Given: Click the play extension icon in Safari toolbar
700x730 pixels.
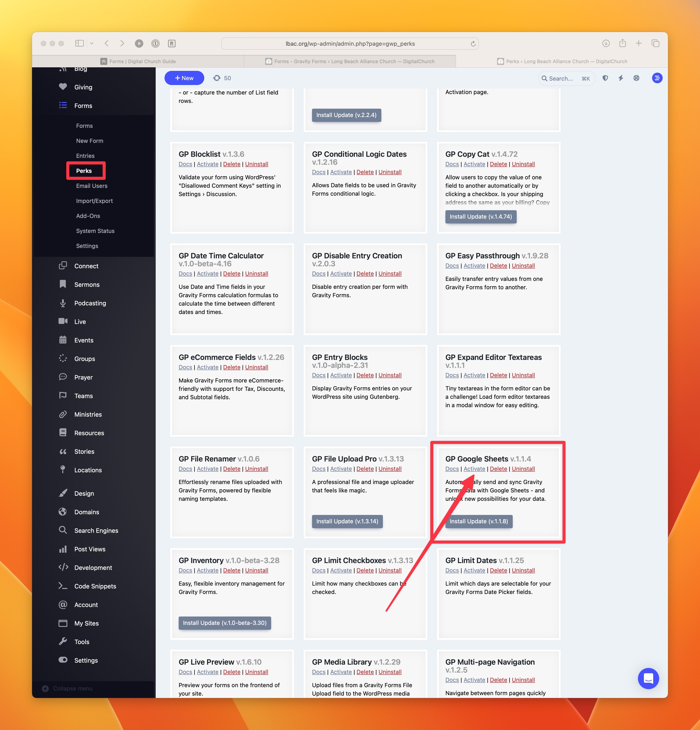Looking at the screenshot, I should pos(139,43).
